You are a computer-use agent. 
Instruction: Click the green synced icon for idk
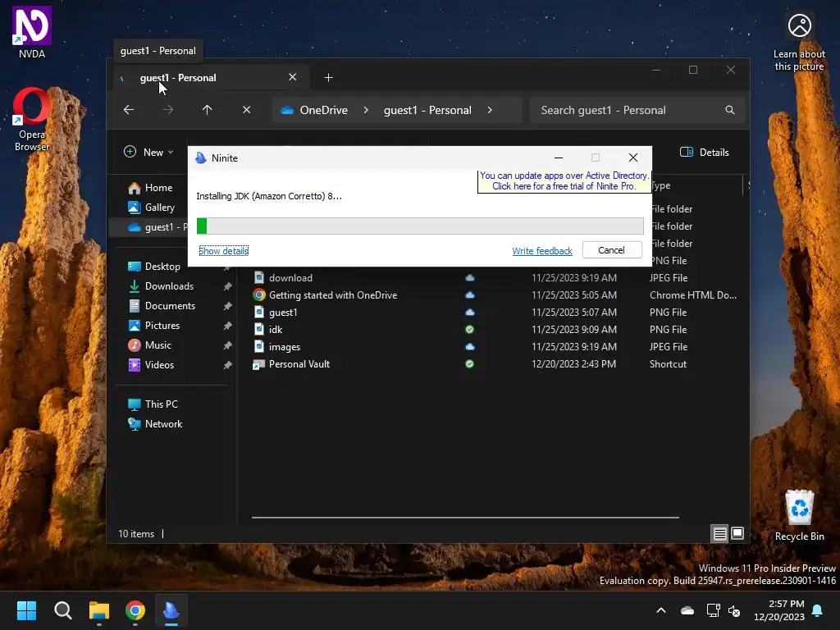coord(470,330)
